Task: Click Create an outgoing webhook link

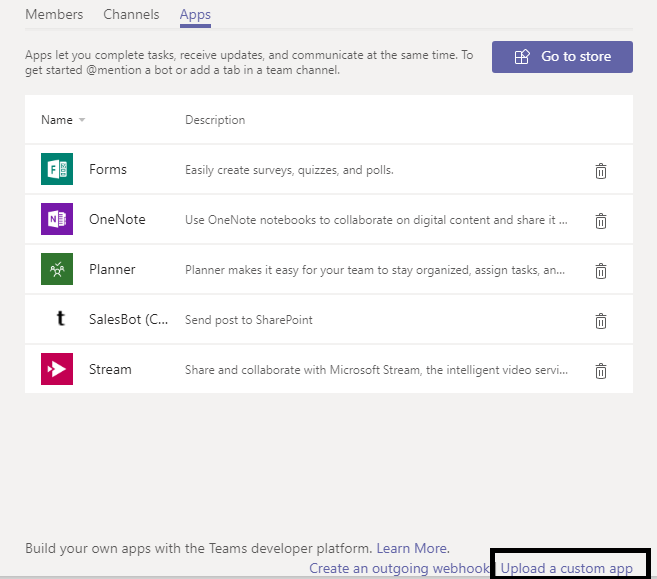Action: (399, 569)
